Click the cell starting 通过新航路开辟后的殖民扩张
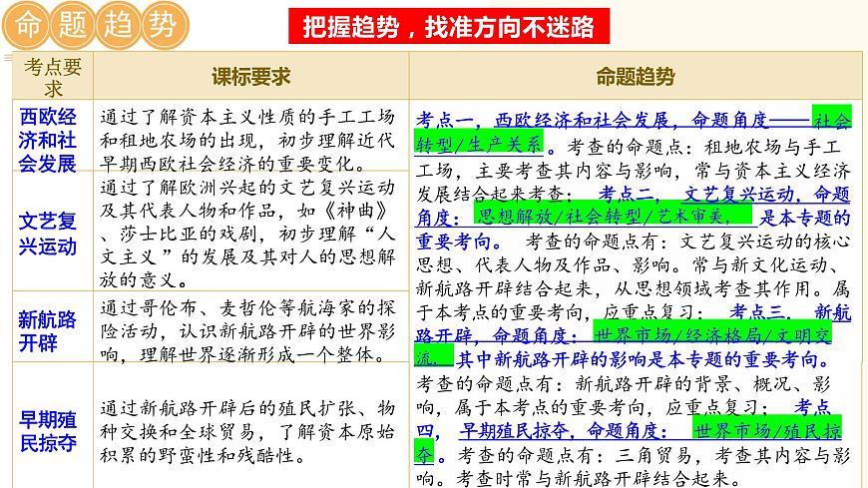This screenshot has width=868, height=488. tap(247, 431)
